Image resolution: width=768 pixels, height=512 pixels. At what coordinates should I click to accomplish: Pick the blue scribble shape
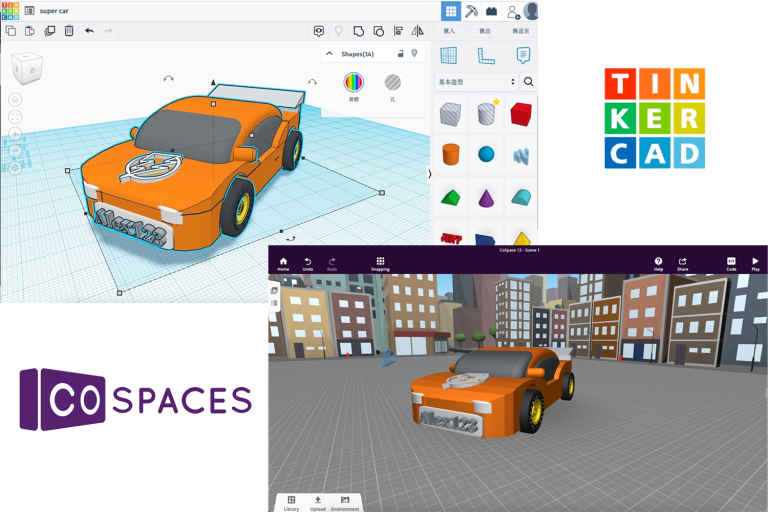click(521, 156)
